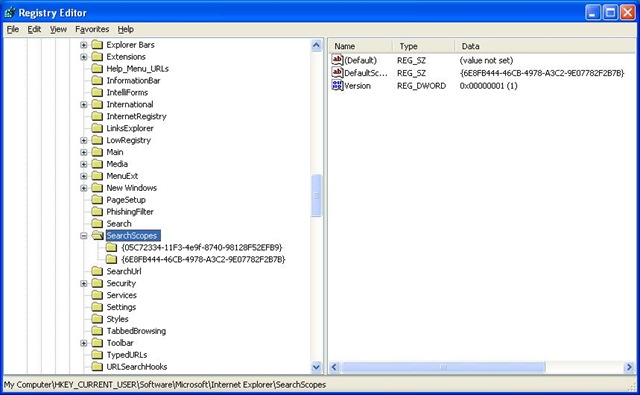Click values pane scroll right arrow
640x395 pixels.
click(629, 367)
